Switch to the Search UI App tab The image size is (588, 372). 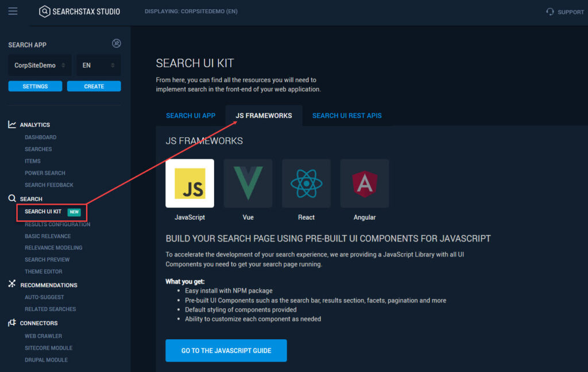point(191,116)
